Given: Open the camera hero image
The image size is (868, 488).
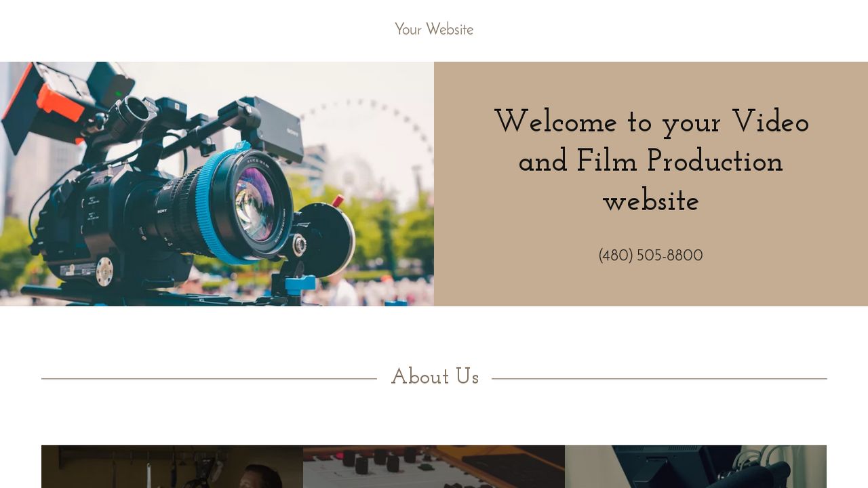Looking at the screenshot, I should [x=217, y=184].
